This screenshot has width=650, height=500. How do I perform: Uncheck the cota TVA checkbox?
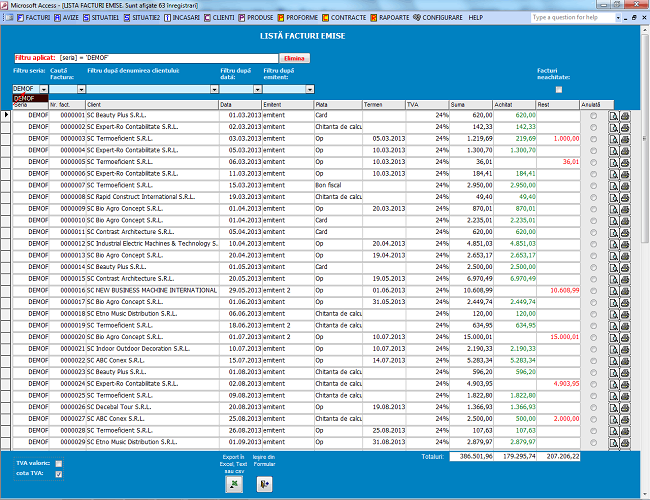[59, 474]
